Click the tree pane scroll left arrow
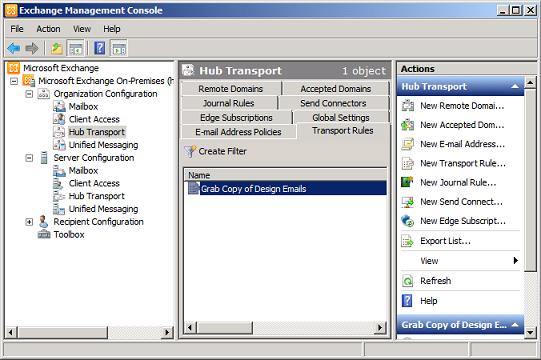Screen dimensions: 541x360 point(11,332)
